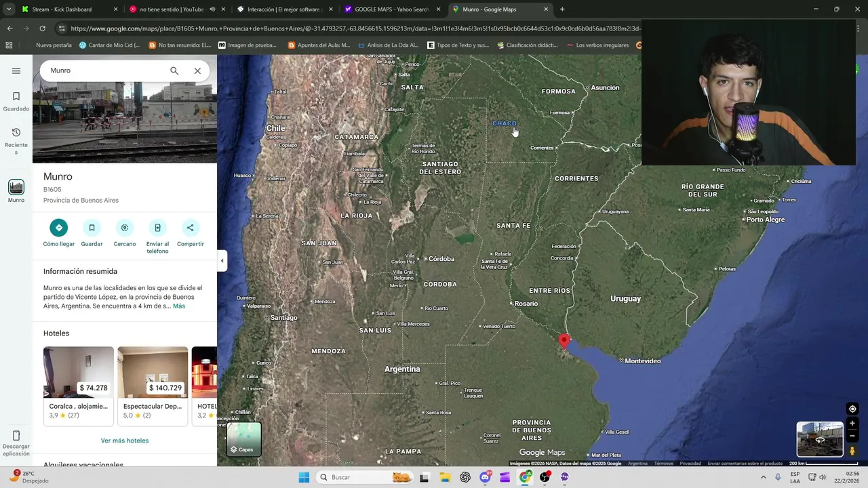Click the Montevideo city label on map
868x488 pixels.
pos(643,361)
